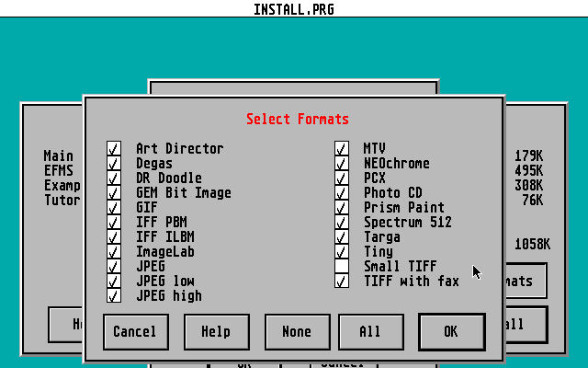This screenshot has height=368, width=588.
Task: Toggle the Degas format checkbox
Action: pos(114,163)
